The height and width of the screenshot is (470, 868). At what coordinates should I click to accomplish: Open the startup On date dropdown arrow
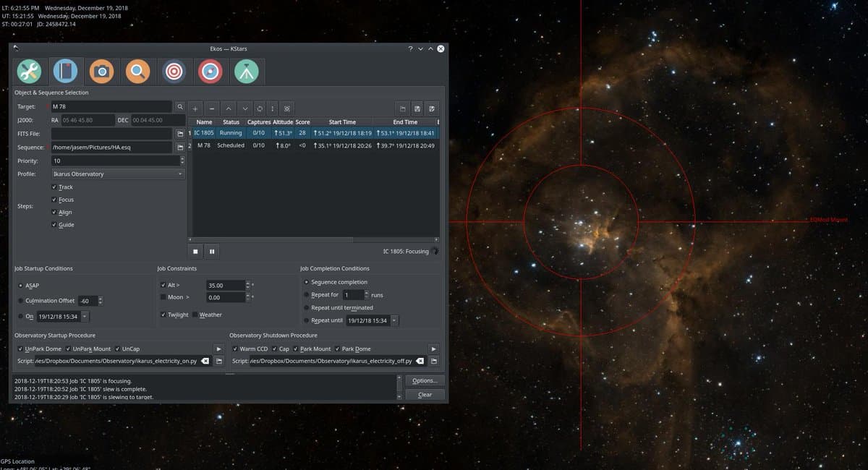[x=85, y=317]
